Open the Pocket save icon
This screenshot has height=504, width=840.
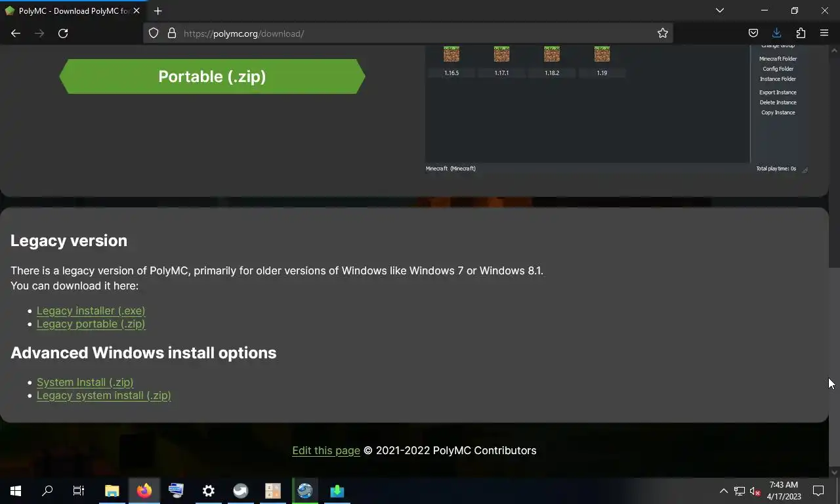pyautogui.click(x=753, y=33)
